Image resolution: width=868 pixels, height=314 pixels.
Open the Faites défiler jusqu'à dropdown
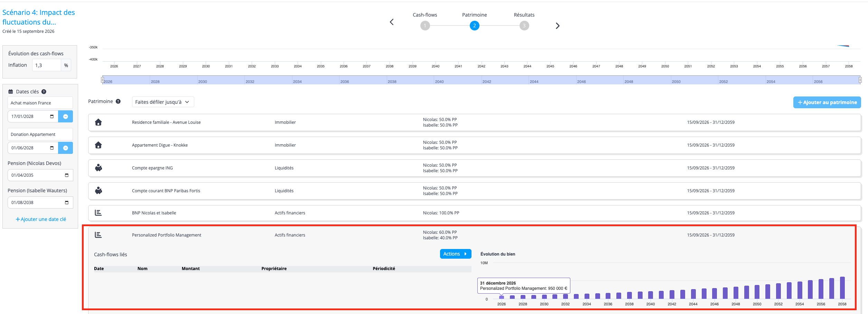[x=163, y=102]
